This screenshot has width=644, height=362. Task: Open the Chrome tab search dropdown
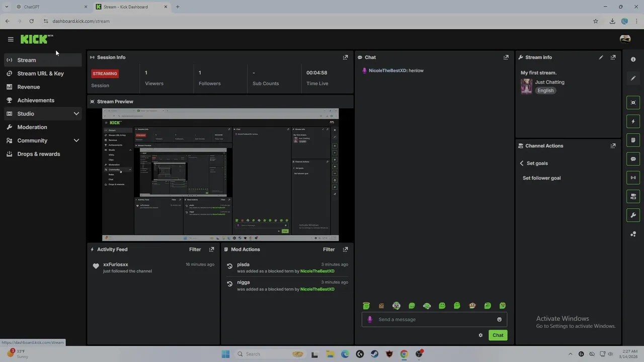pos(7,7)
